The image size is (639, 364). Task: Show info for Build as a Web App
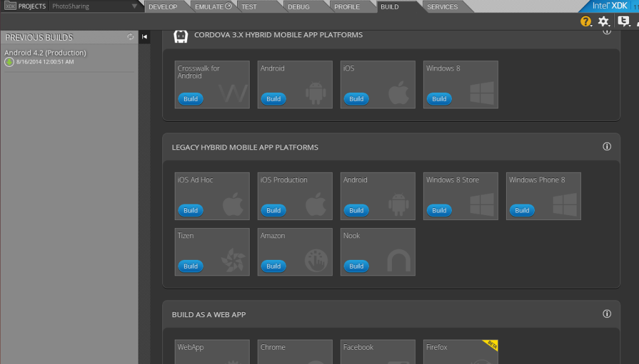[x=607, y=314]
